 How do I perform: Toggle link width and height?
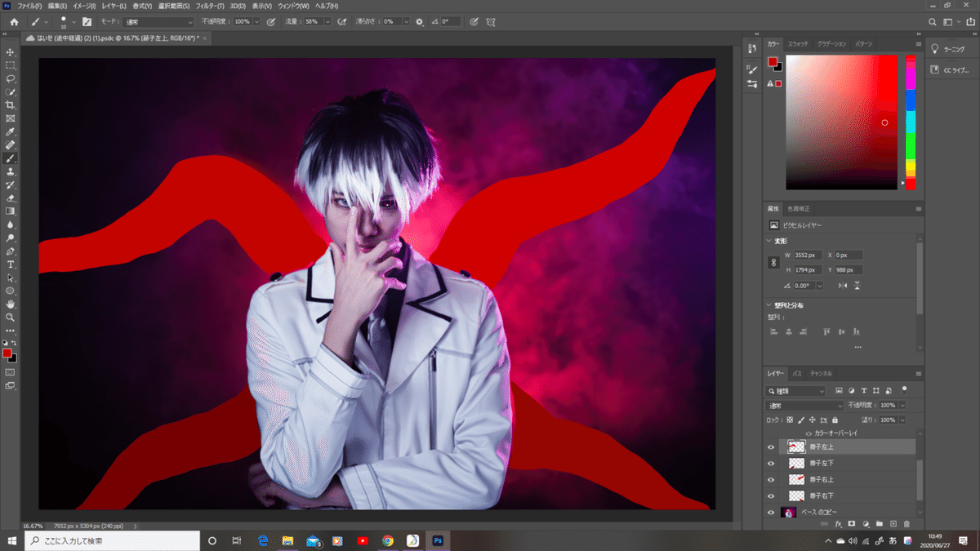(x=774, y=263)
